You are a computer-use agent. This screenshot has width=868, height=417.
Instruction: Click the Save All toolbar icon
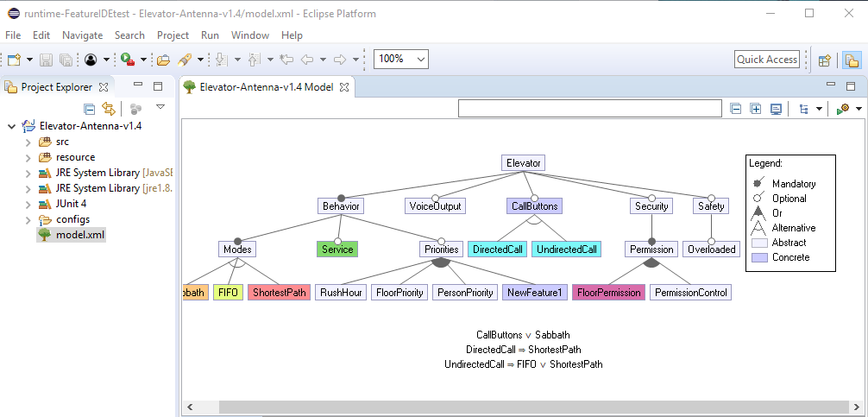tap(66, 60)
